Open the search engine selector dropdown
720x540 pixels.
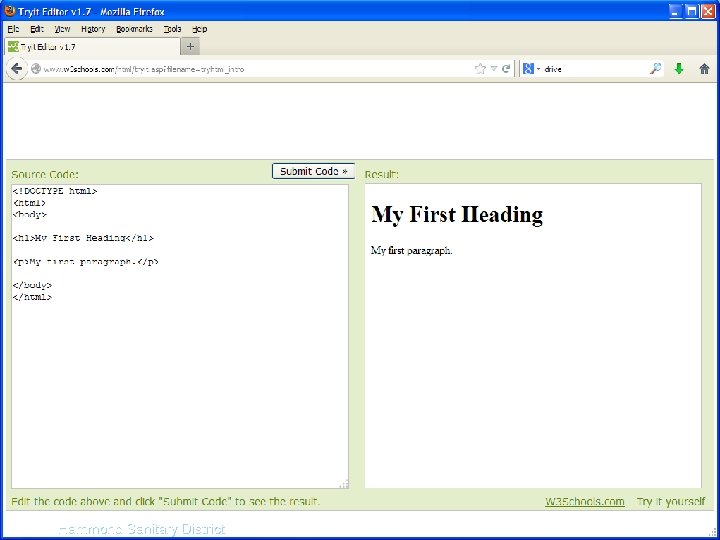tap(531, 69)
